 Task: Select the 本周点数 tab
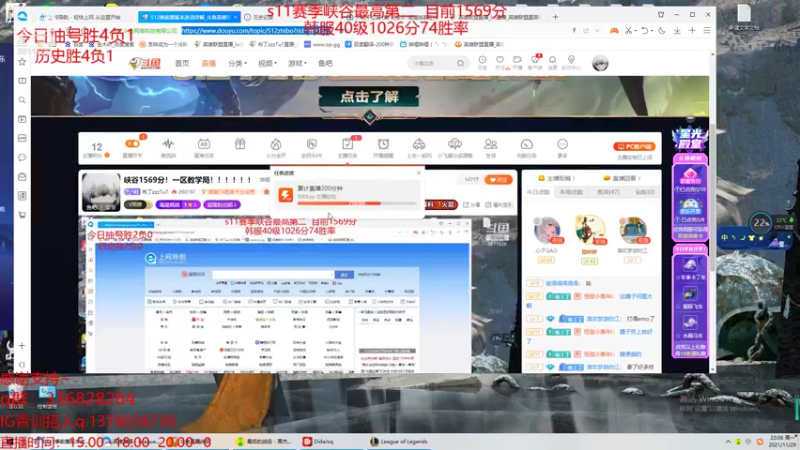coord(571,192)
